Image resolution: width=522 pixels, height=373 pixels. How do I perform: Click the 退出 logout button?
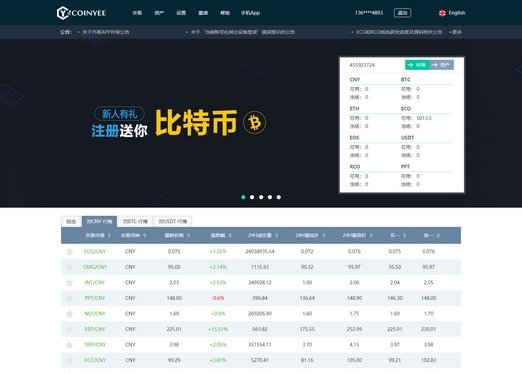point(402,13)
